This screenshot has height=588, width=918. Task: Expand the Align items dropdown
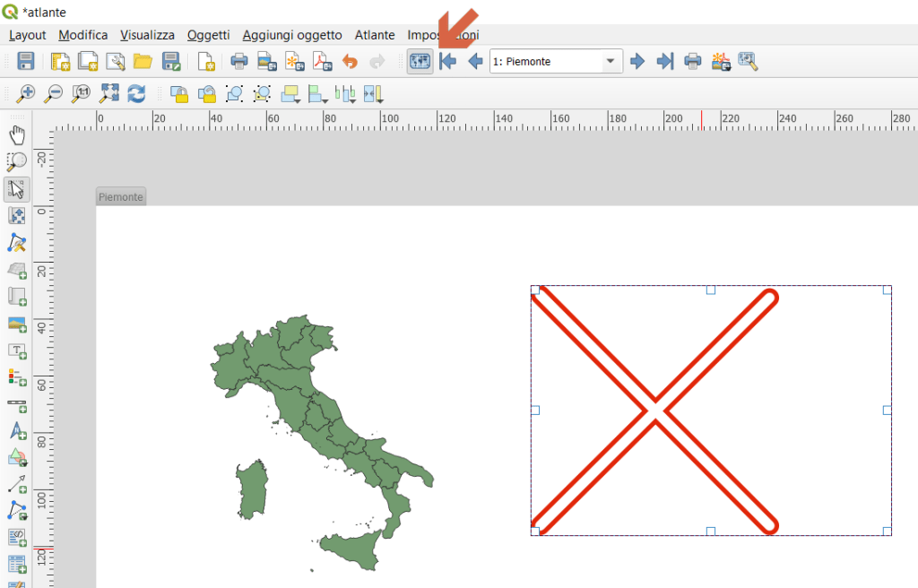click(318, 93)
